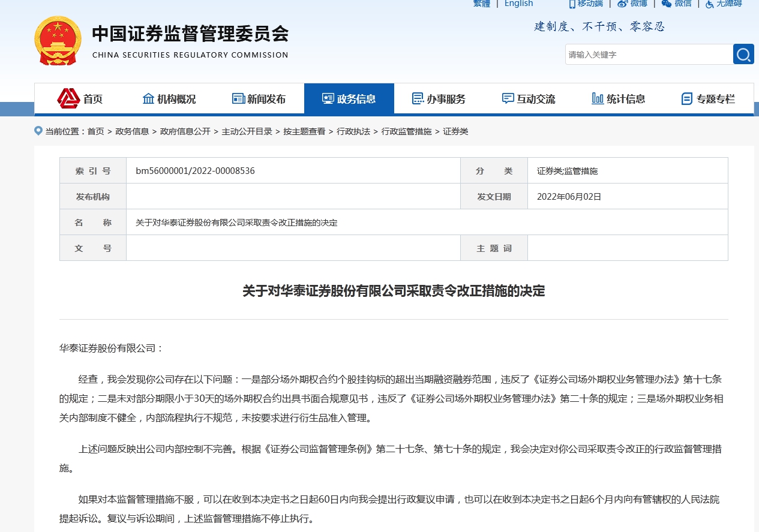
Task: Go to 首页 in main navigation bar
Action: click(80, 99)
